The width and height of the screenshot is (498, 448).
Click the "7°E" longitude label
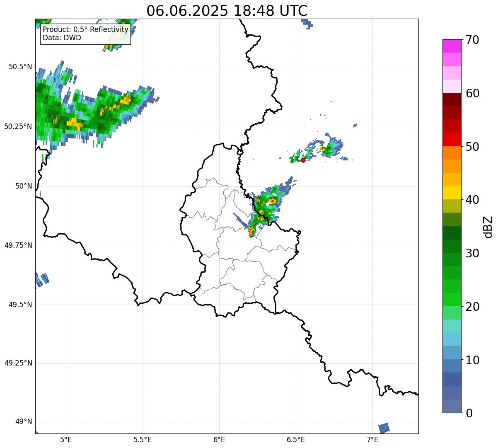click(x=372, y=440)
